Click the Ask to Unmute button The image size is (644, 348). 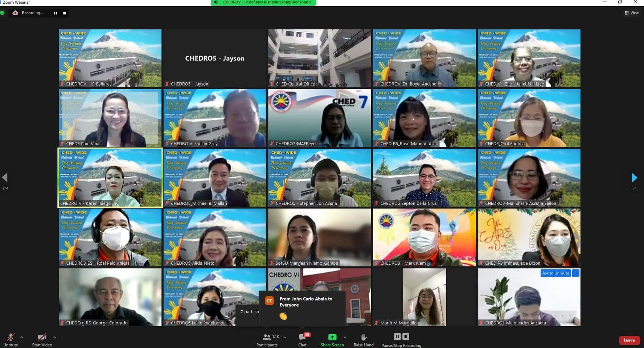tap(555, 273)
